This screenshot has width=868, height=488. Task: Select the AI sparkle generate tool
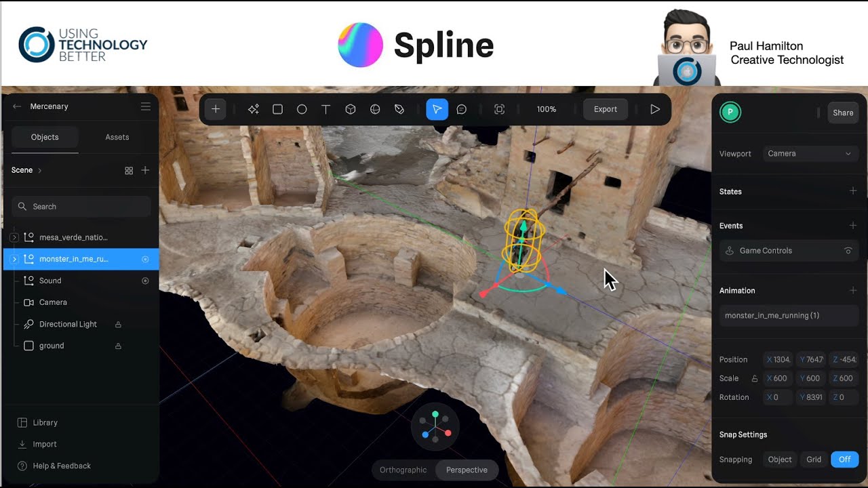coord(254,109)
